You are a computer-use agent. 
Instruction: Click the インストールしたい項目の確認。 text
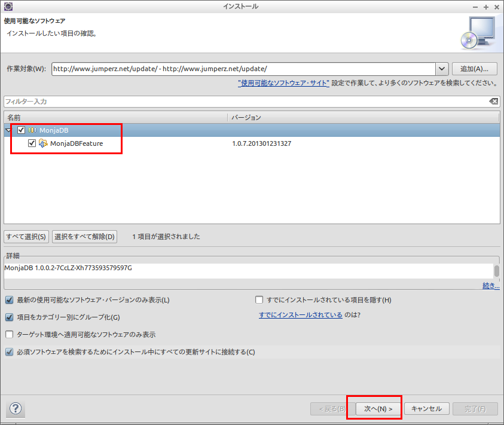[x=52, y=33]
